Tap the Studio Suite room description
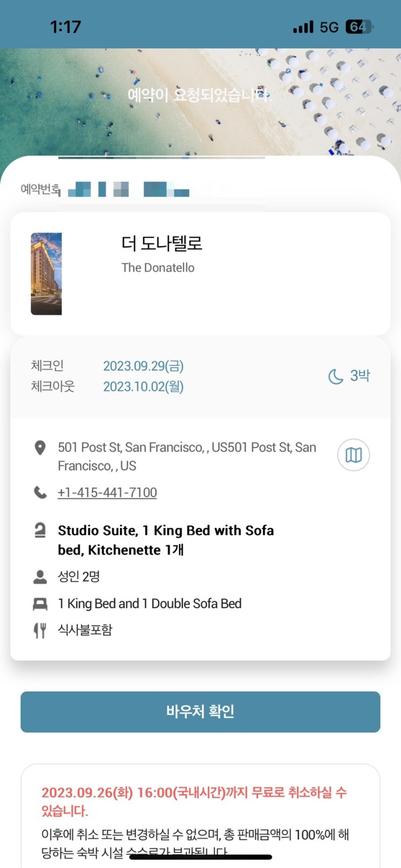 tap(166, 540)
